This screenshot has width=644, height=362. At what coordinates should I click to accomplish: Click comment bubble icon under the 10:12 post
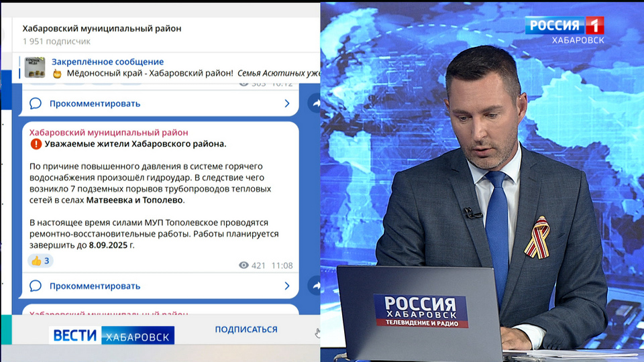[36, 103]
